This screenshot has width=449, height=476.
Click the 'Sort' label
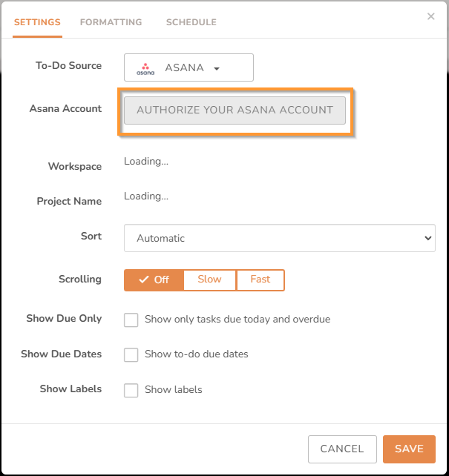91,237
